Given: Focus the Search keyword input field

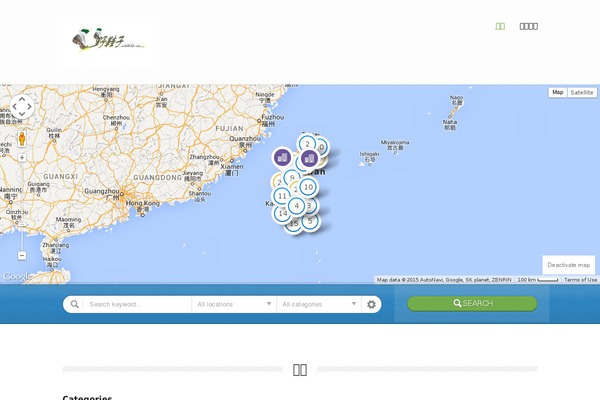Looking at the screenshot, I should pos(137,304).
